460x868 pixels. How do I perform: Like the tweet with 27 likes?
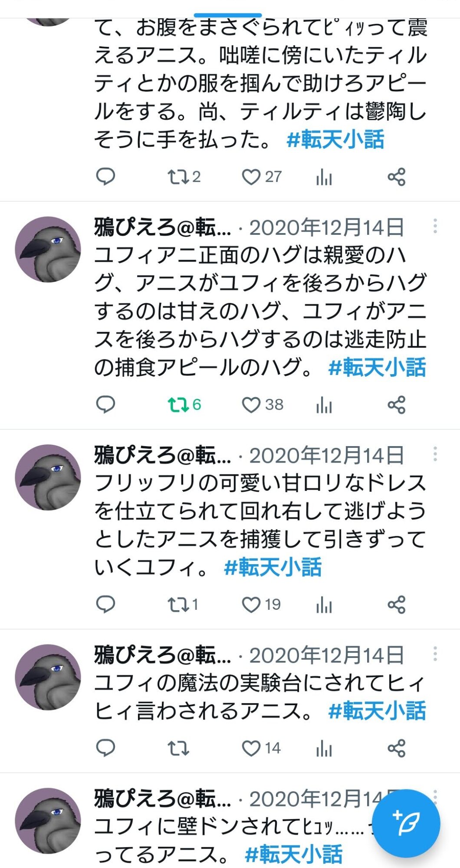click(x=251, y=177)
